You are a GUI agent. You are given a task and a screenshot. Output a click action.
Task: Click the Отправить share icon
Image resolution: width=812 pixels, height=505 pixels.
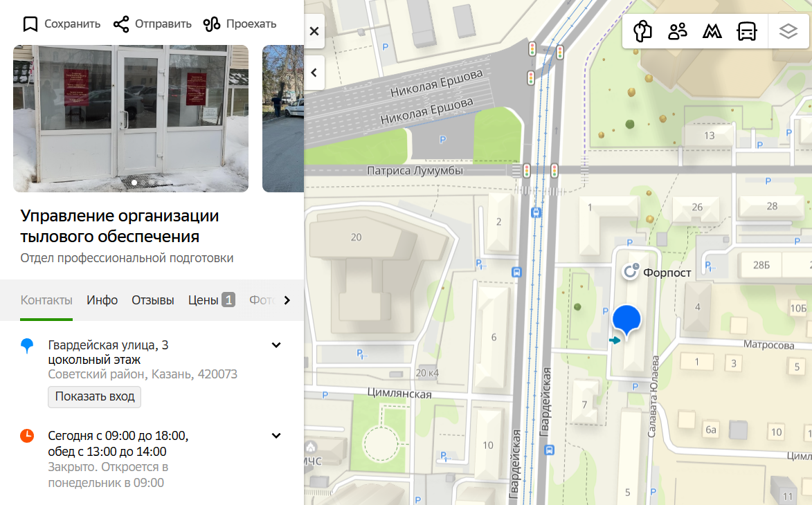pos(121,24)
